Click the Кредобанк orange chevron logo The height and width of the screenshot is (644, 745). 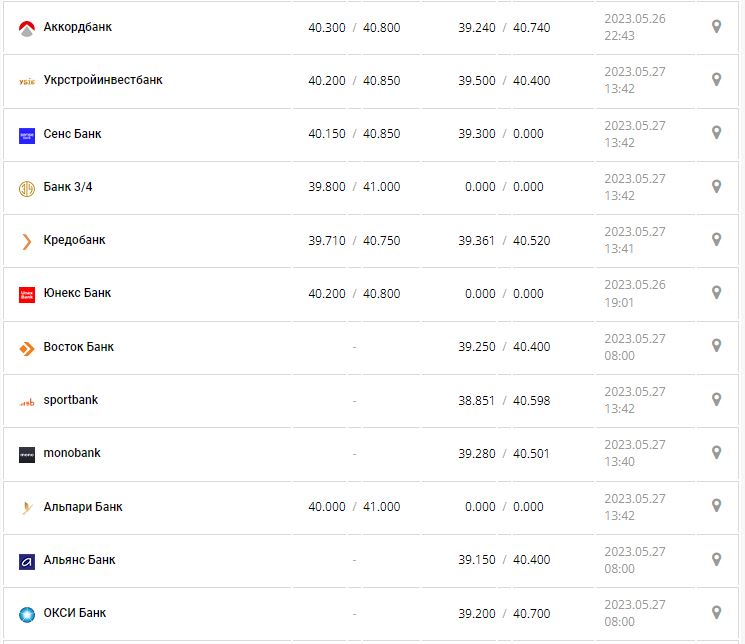[x=27, y=241]
